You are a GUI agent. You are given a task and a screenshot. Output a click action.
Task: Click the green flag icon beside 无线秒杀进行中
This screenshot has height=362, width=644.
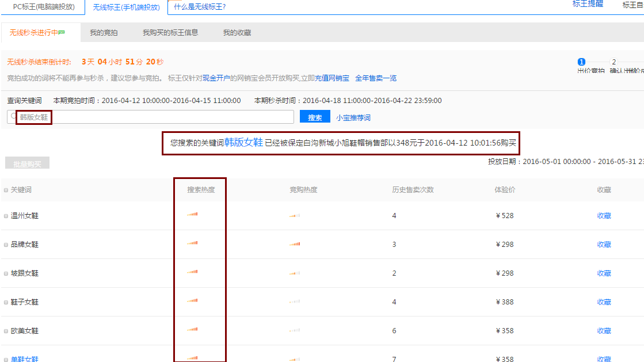tap(62, 33)
